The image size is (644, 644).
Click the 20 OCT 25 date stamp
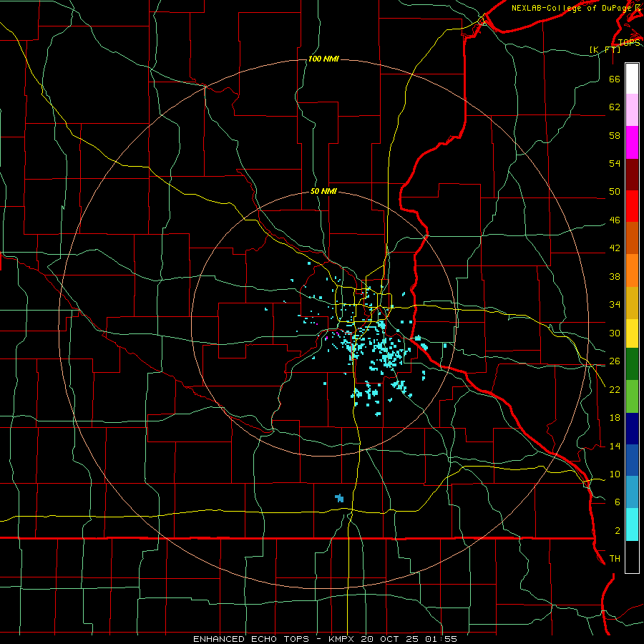point(389,639)
